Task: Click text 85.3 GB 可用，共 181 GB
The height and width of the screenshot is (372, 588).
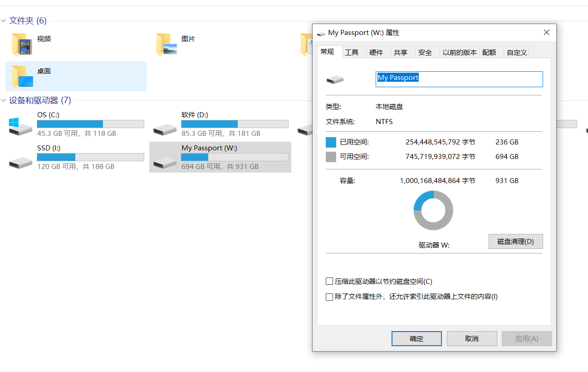Action: (220, 134)
